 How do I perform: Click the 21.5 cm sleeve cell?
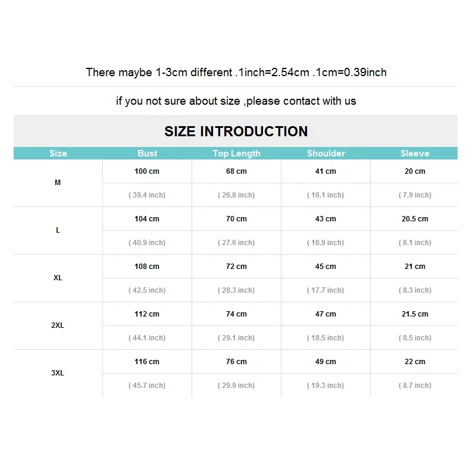click(415, 314)
